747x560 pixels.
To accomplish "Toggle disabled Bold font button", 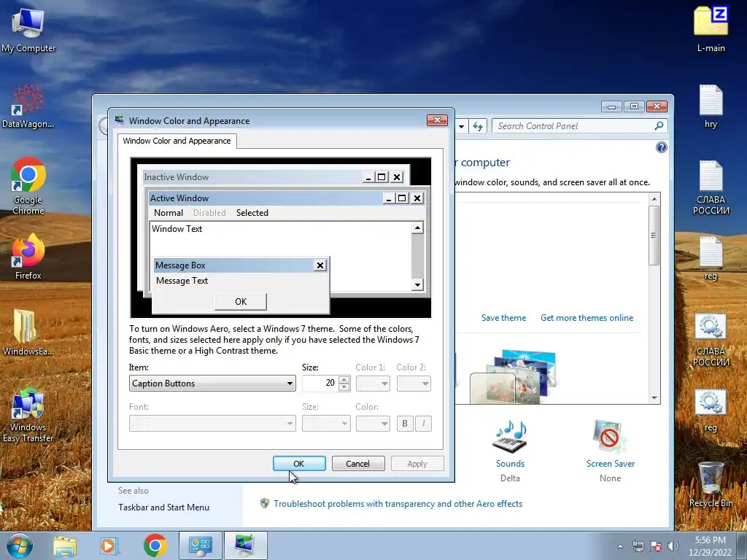I will tap(405, 424).
